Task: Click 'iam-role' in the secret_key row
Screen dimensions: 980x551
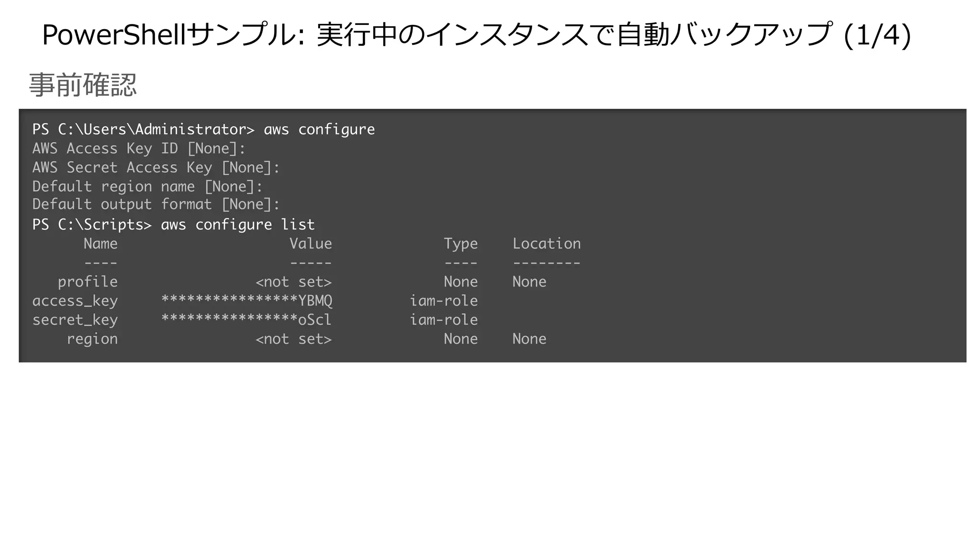Action: point(444,320)
